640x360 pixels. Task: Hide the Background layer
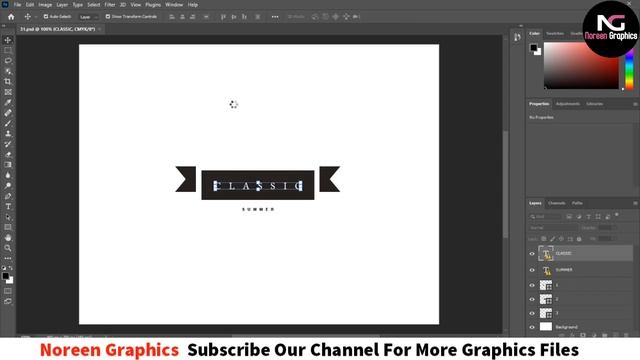(x=532, y=327)
